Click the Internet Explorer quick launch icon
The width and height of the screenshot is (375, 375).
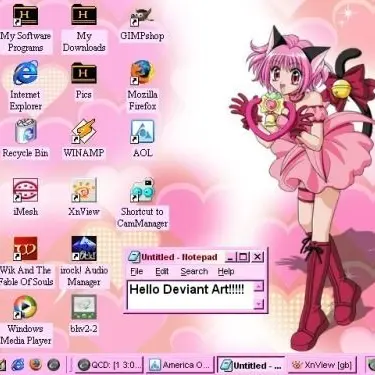click(18, 365)
